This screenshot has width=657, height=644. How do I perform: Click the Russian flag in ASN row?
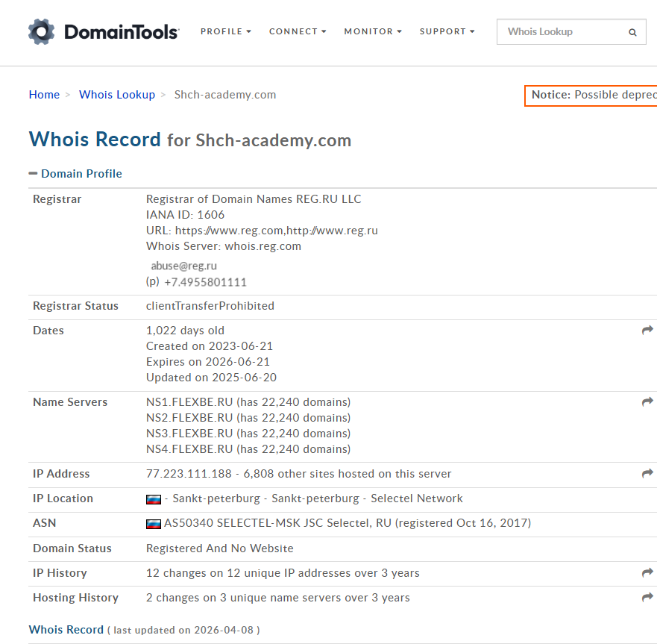point(154,524)
